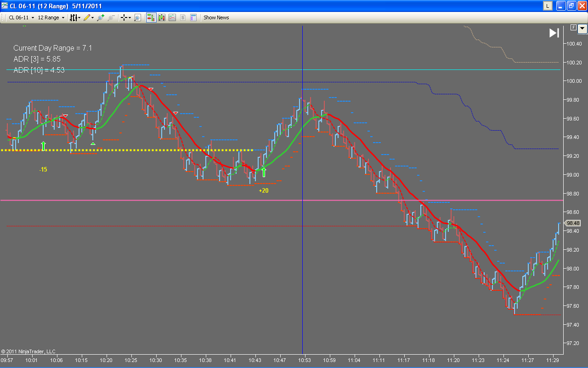Click the zoom in magnifier icon
The height and width of the screenshot is (368, 588).
point(101,17)
